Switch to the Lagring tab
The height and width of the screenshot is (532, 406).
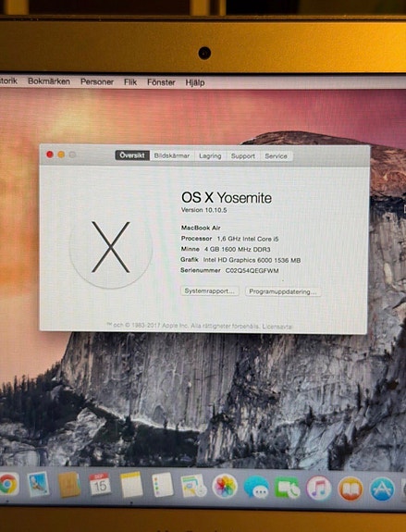point(210,156)
